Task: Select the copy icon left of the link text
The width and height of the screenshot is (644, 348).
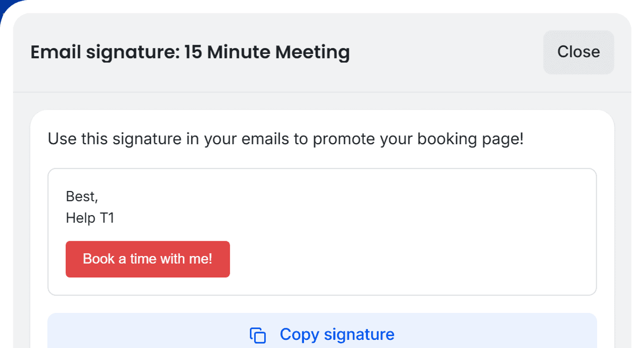Action: coord(258,334)
